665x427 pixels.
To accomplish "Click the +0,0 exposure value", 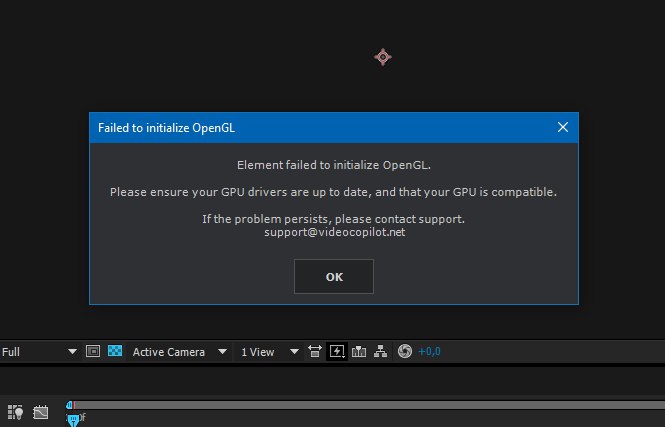I will pyautogui.click(x=429, y=352).
